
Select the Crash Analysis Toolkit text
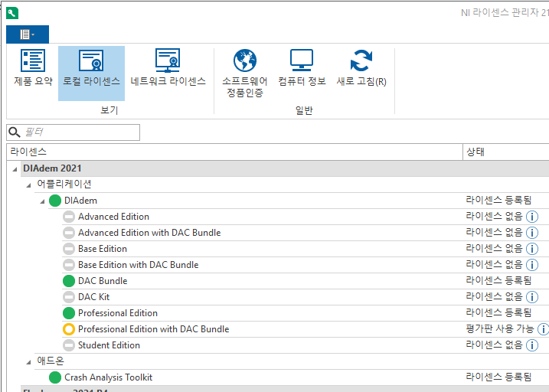click(108, 377)
